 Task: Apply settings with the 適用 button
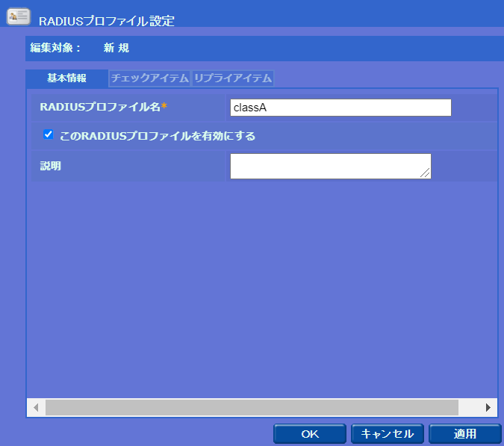click(465, 434)
